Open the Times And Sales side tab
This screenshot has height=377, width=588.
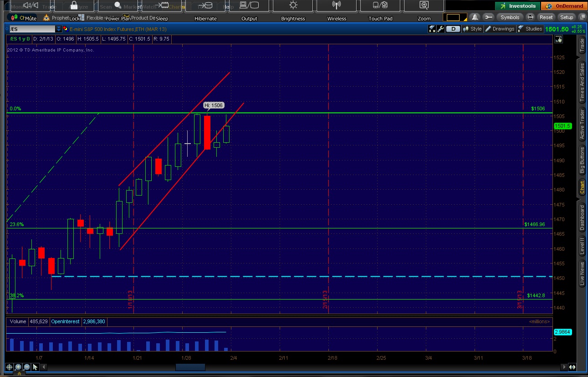coord(582,83)
